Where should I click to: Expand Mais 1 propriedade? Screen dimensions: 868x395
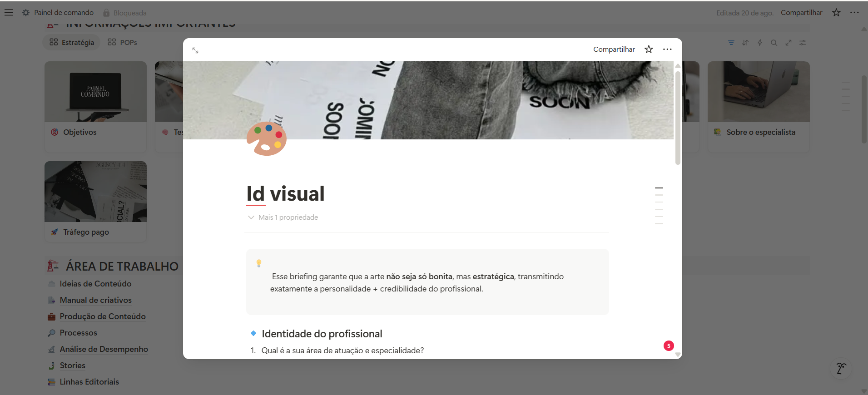click(x=283, y=217)
